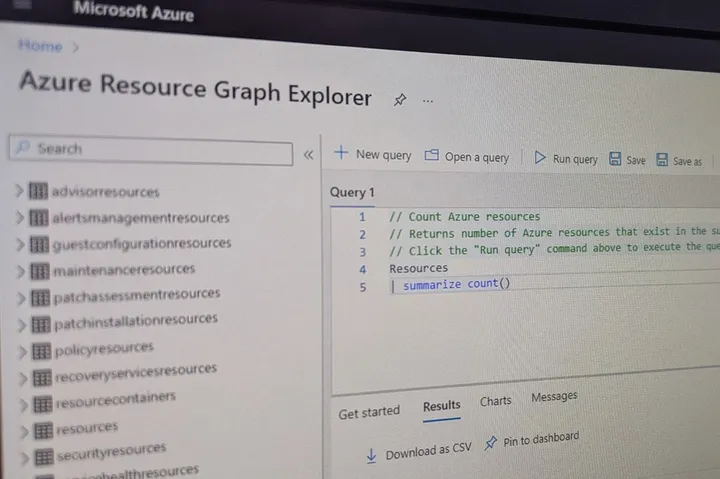The image size is (720, 479).
Task: Expand the patchinstallationresources tree node
Action: click(22, 326)
